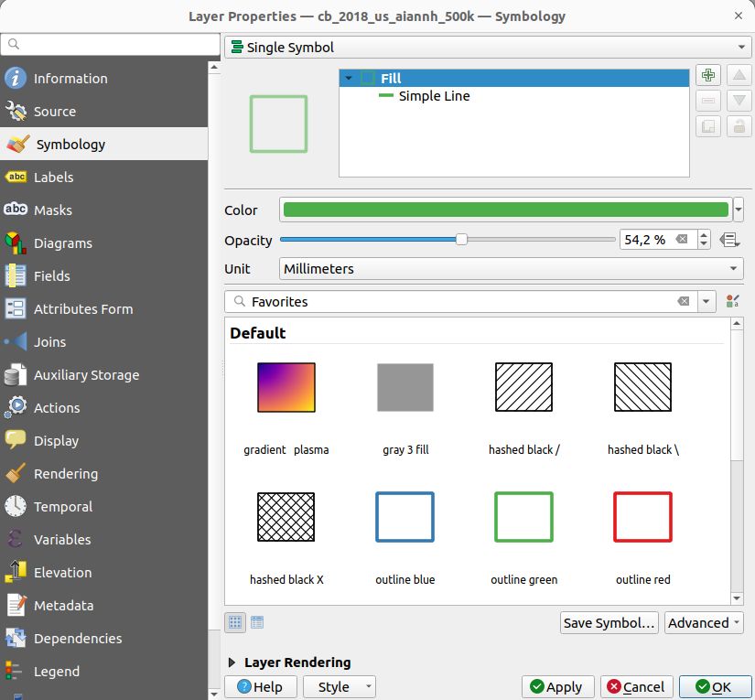The image size is (755, 700).
Task: Click the Favorites symbol search field
Action: pos(459,301)
